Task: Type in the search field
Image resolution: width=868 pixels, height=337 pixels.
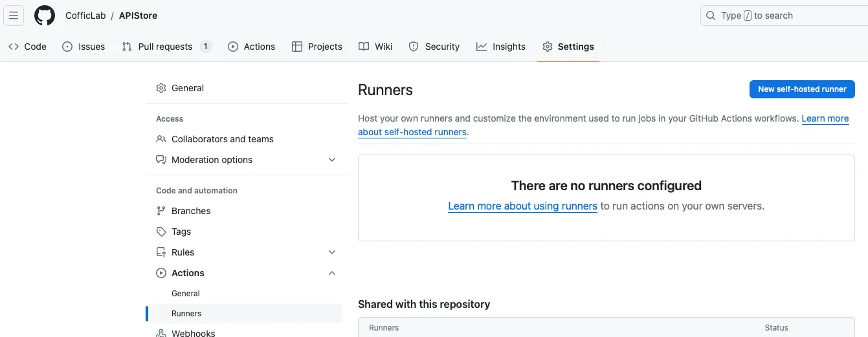Action: coord(790,16)
